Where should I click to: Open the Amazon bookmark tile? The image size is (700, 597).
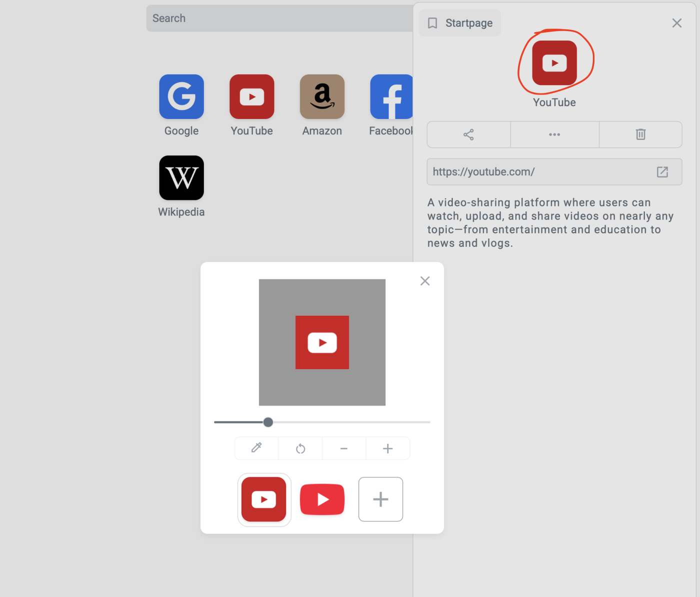(322, 96)
